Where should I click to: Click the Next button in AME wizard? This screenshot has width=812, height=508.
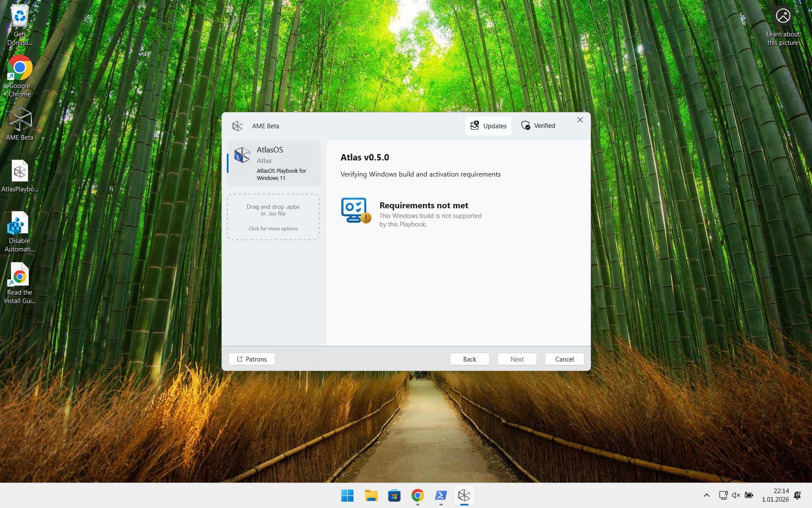[517, 359]
